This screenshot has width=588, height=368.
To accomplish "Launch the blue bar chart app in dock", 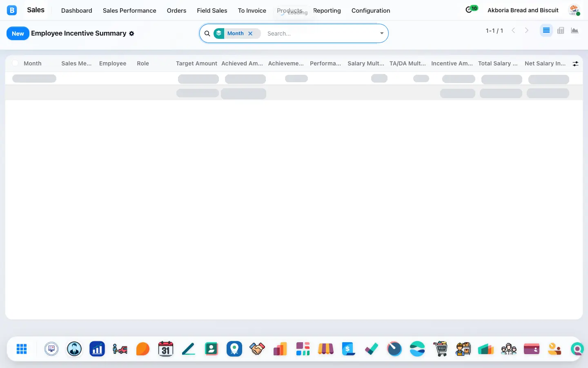I will [97, 349].
